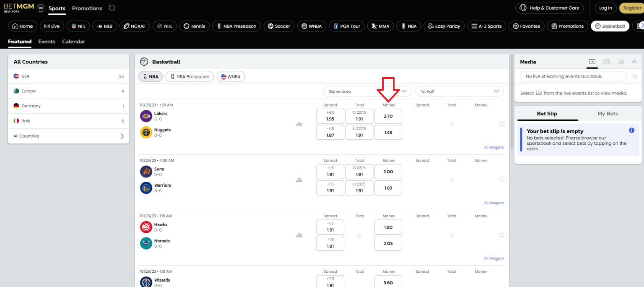644x287 pixels.
Task: Select MMA in sports bar
Action: [x=380, y=26]
